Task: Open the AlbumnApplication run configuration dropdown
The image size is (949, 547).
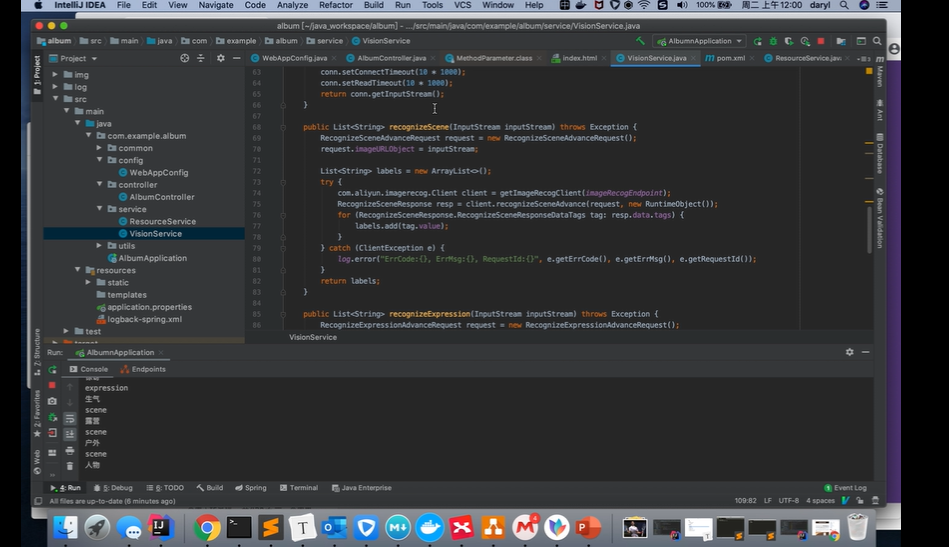Action: click(x=700, y=41)
